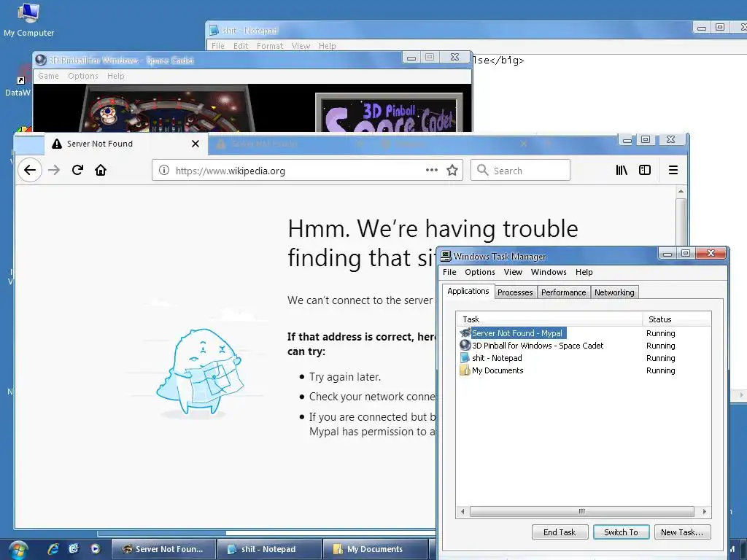This screenshot has width=747, height=560.
Task: Click the Notepad title bar icon
Action: (x=214, y=31)
